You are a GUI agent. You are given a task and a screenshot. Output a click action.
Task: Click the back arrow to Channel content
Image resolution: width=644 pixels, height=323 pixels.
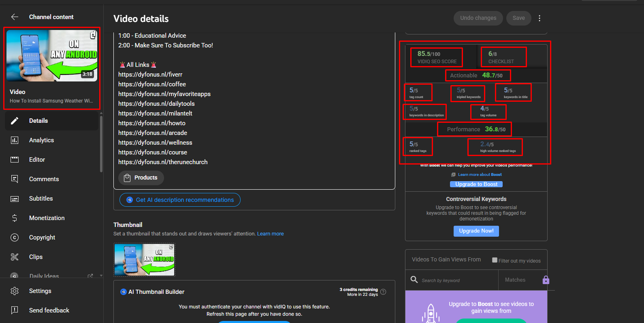coord(15,17)
